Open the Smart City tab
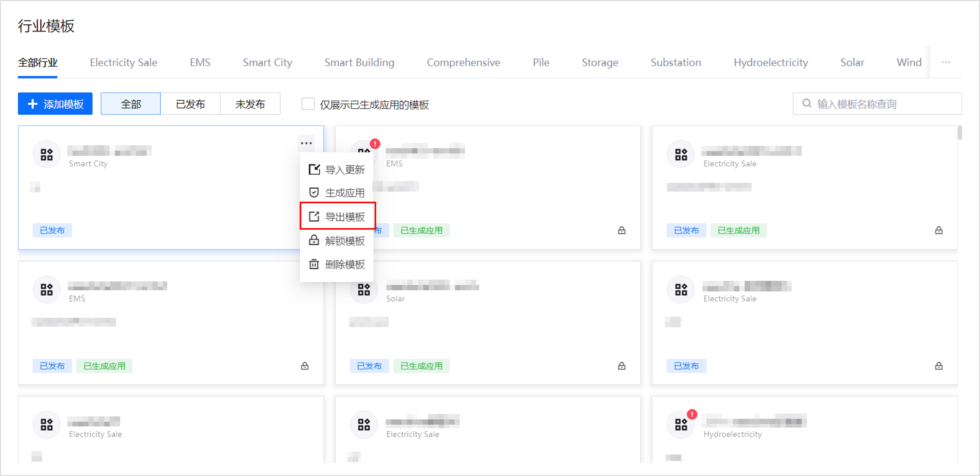Viewport: 980px width, 476px height. (x=267, y=63)
